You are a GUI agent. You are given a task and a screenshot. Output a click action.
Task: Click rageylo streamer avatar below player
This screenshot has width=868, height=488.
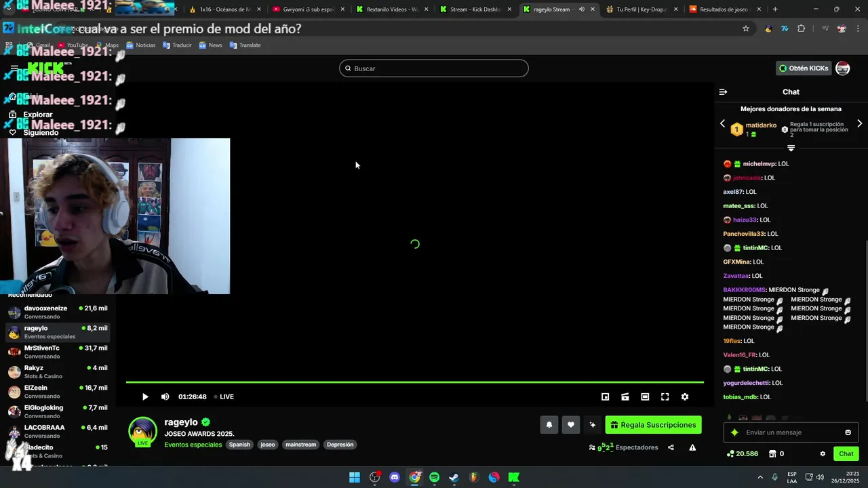[142, 431]
